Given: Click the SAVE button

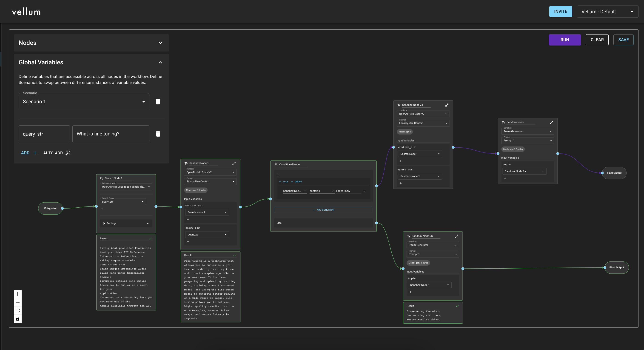Looking at the screenshot, I should click(623, 40).
